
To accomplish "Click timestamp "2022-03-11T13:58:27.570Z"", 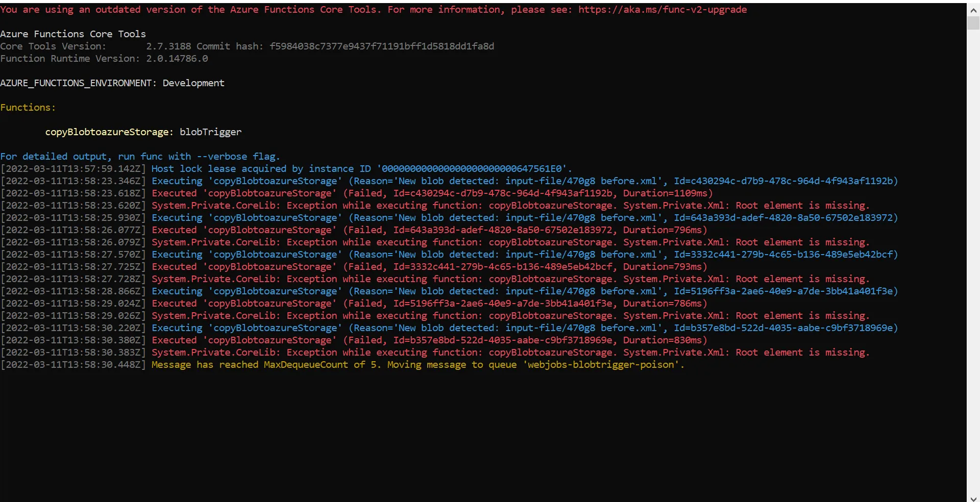I will point(73,255).
